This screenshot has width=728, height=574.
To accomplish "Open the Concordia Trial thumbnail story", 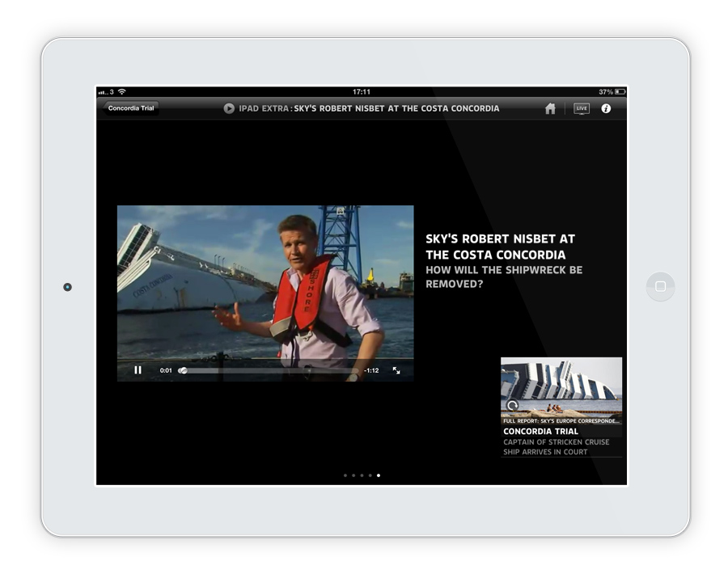I will point(561,407).
